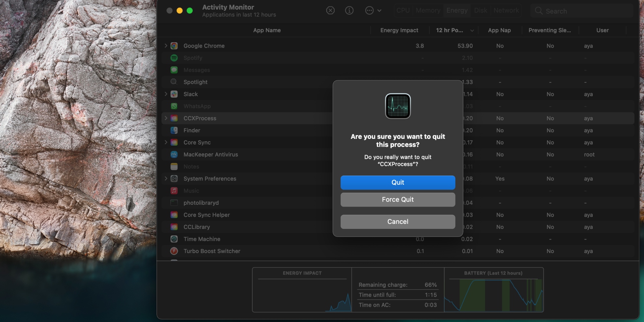Viewport: 644px width, 322px height.
Task: Click the CCLibrary row icon
Action: (174, 227)
